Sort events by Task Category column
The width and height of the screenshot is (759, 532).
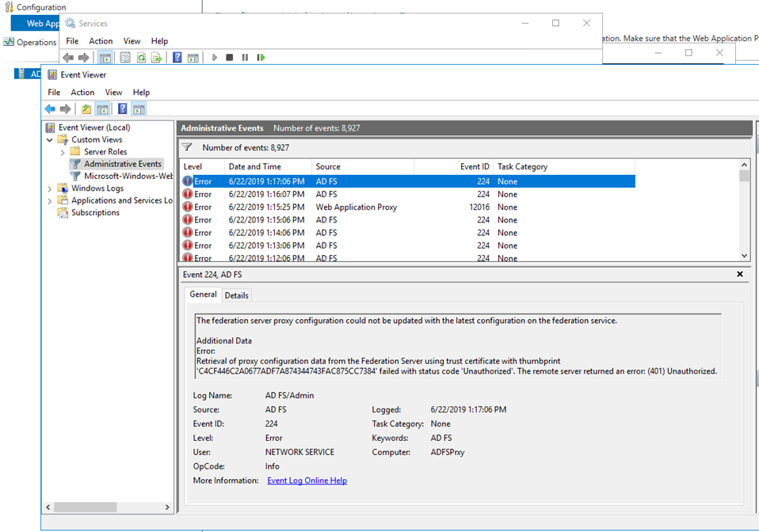564,166
